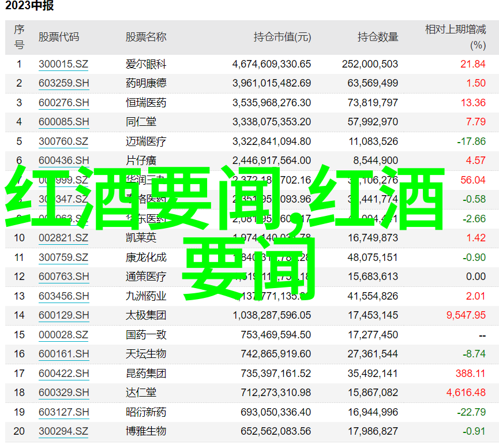
Task: Select stock name 九洲药业
Action: click(x=146, y=296)
